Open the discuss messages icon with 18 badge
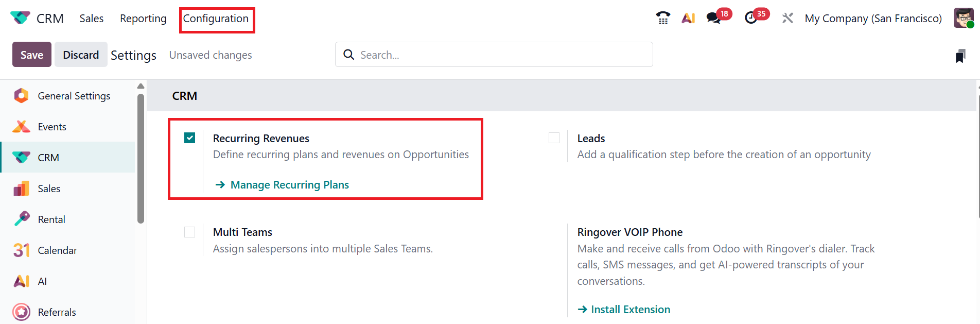Screen dimensions: 980x324 713,18
